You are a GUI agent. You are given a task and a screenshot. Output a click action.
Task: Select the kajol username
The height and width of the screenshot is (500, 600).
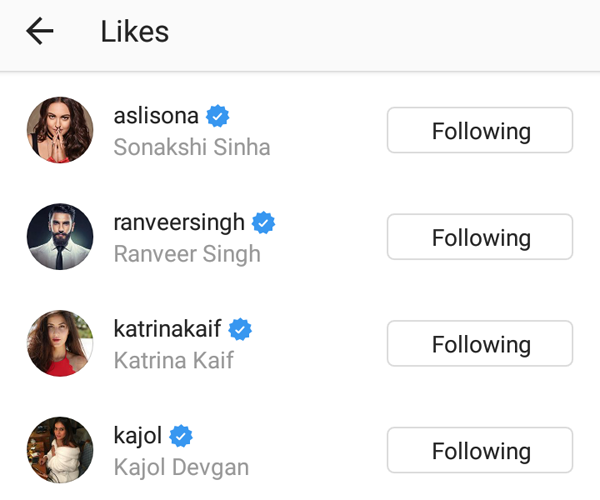click(138, 436)
